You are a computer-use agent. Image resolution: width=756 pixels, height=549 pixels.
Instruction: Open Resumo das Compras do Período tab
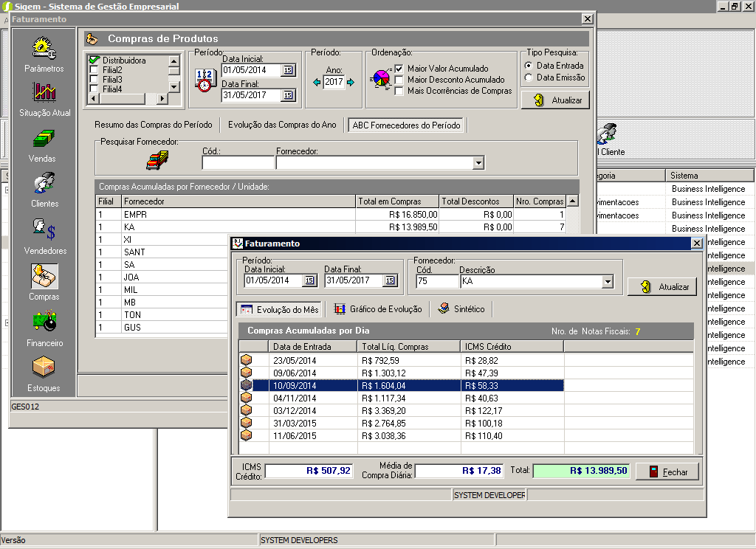154,125
